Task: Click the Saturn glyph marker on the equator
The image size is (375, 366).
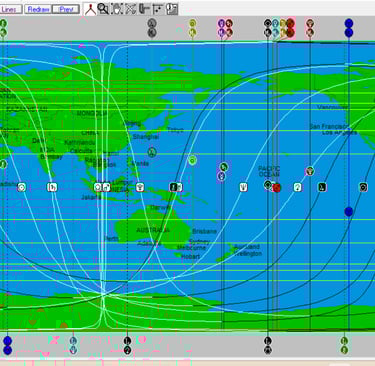Action: tap(52, 187)
